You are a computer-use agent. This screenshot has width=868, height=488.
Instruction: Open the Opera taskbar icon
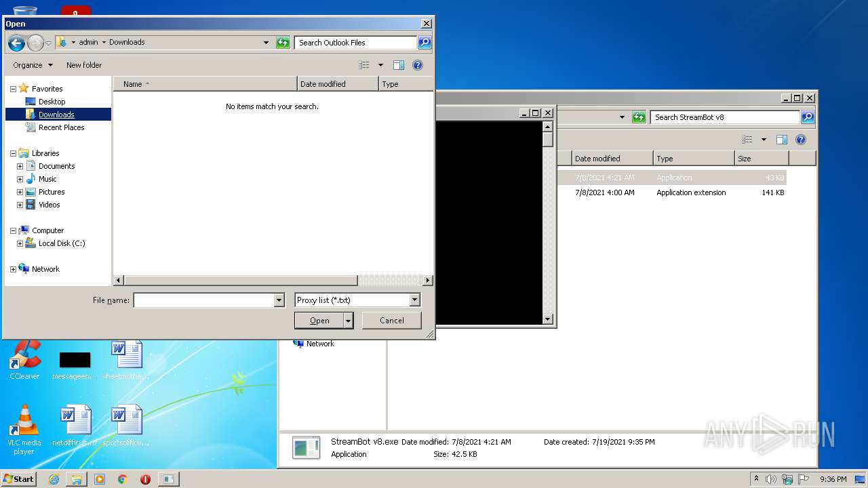coord(145,479)
